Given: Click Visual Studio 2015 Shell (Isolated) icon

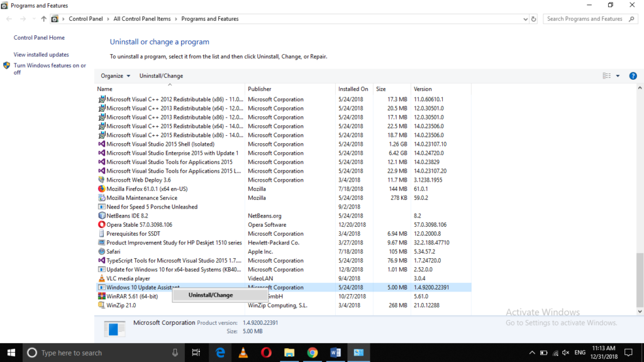Looking at the screenshot, I should point(101,144).
